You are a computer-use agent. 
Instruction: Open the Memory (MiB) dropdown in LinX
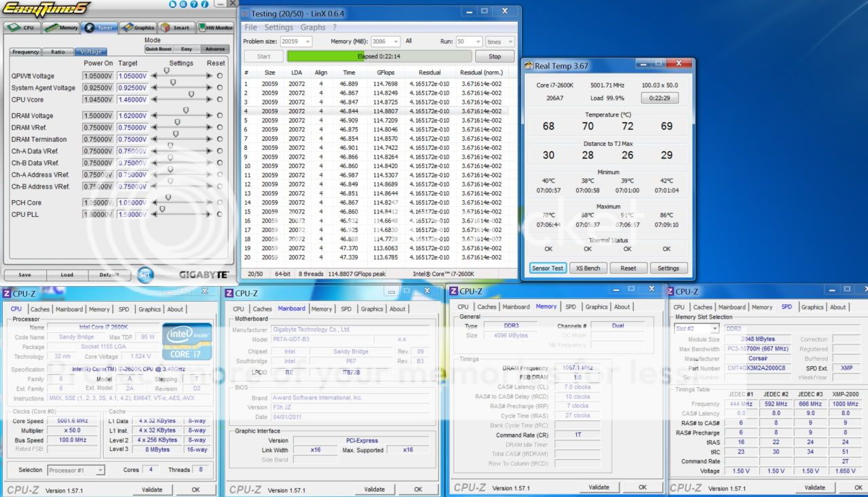click(396, 42)
